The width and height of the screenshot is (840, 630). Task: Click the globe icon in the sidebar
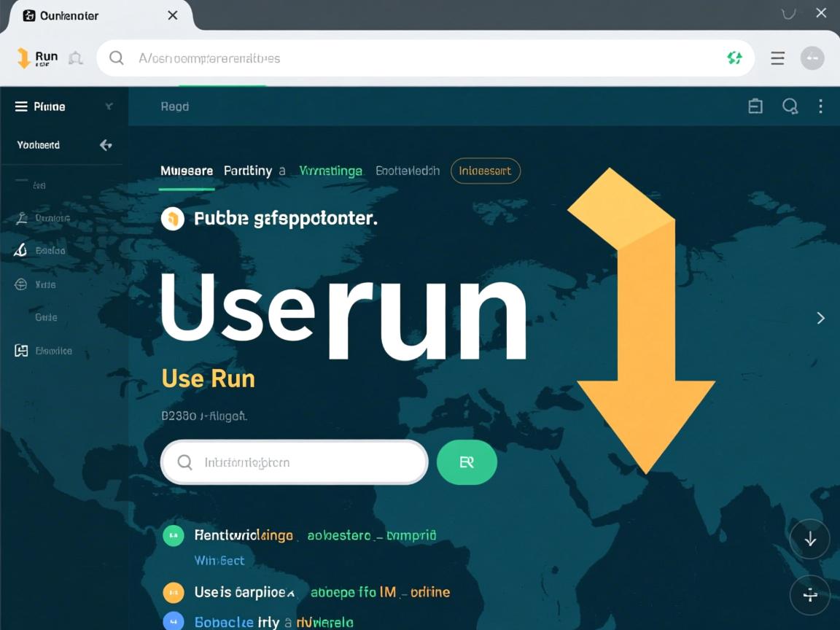point(20,284)
